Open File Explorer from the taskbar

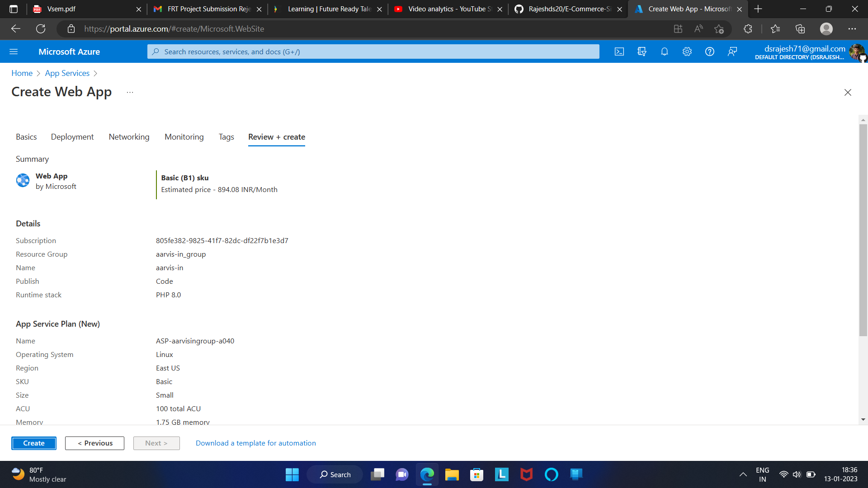(x=452, y=474)
